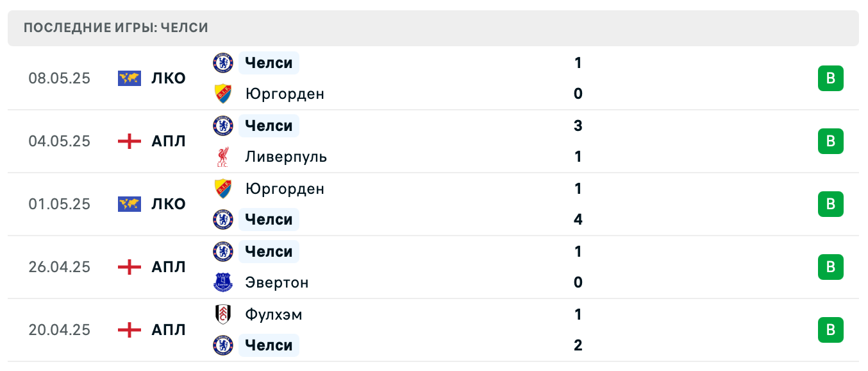This screenshot has width=868, height=371.
Task: Open the Юргорден link from the 01.05.25 match
Action: click(x=285, y=189)
